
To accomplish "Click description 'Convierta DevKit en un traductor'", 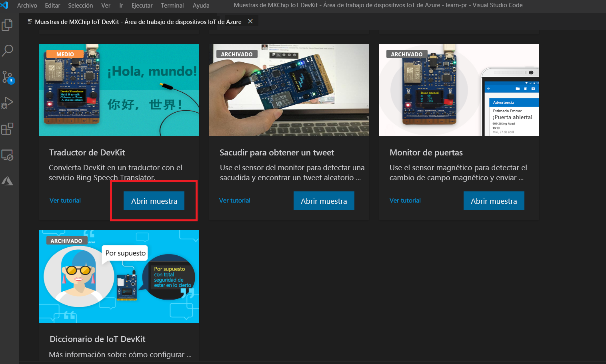I will tap(116, 173).
